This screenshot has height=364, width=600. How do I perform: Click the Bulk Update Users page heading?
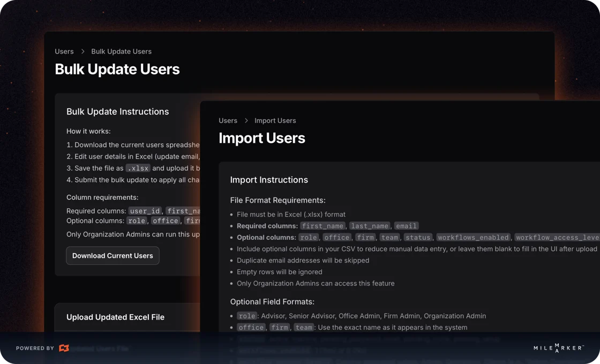click(x=117, y=69)
